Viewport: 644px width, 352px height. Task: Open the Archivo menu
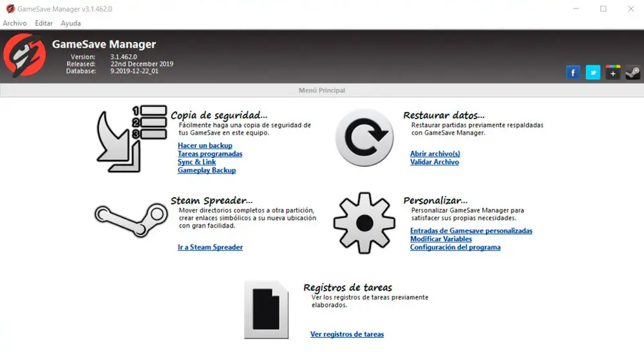[x=15, y=23]
